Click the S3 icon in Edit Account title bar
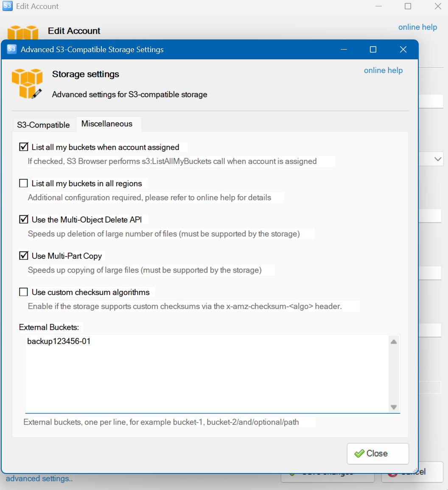 pos(7,6)
